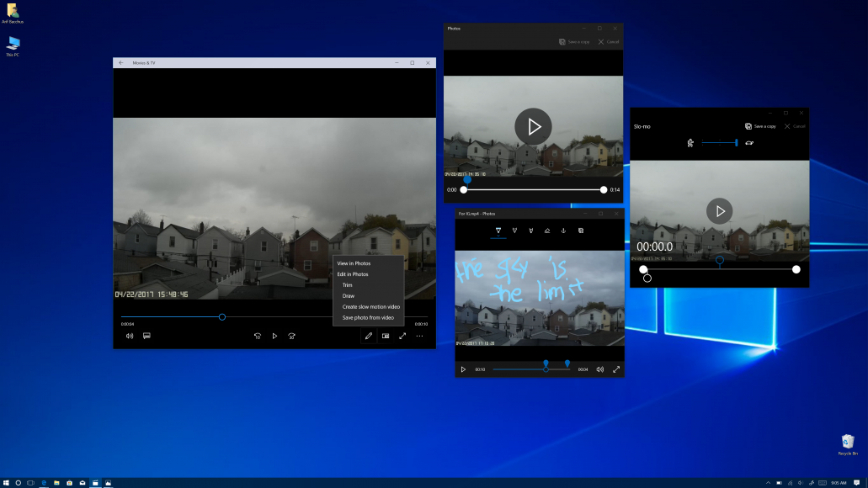Expand draw window to full screen
Viewport: 868px width, 488px height.
616,369
